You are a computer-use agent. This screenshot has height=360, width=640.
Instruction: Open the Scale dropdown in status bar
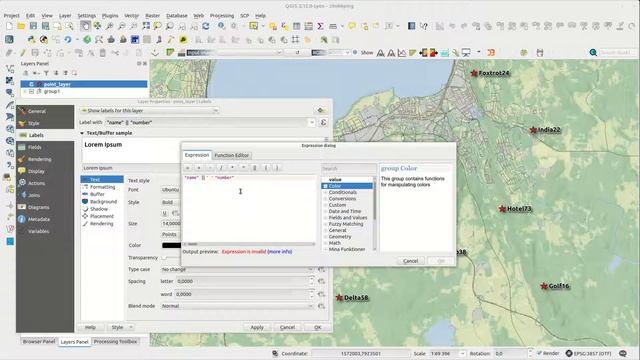point(462,353)
